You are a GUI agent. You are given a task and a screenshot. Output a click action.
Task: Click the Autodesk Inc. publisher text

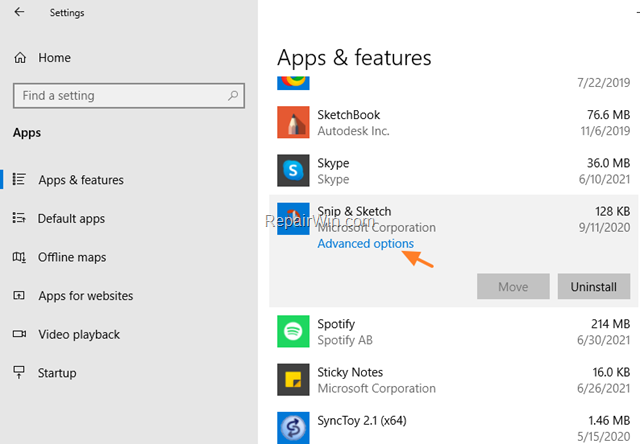[353, 131]
